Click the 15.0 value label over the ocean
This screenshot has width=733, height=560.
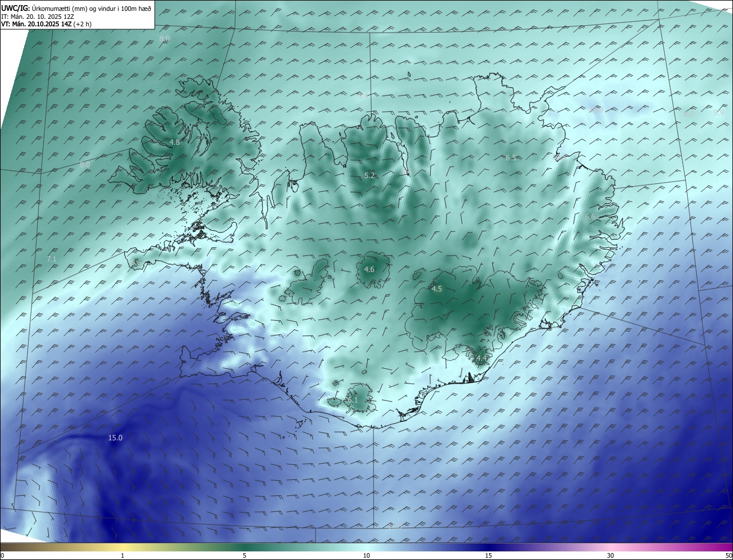[x=115, y=438]
